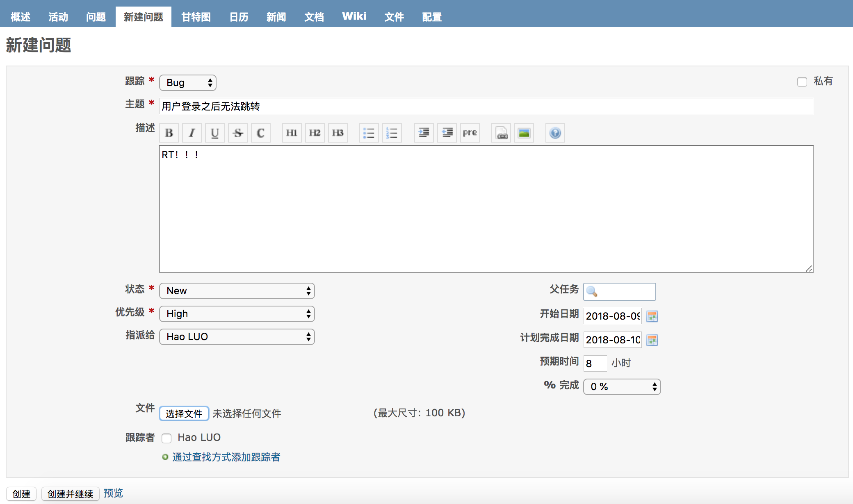Click the Underline formatting icon
The height and width of the screenshot is (504, 853).
click(x=214, y=132)
